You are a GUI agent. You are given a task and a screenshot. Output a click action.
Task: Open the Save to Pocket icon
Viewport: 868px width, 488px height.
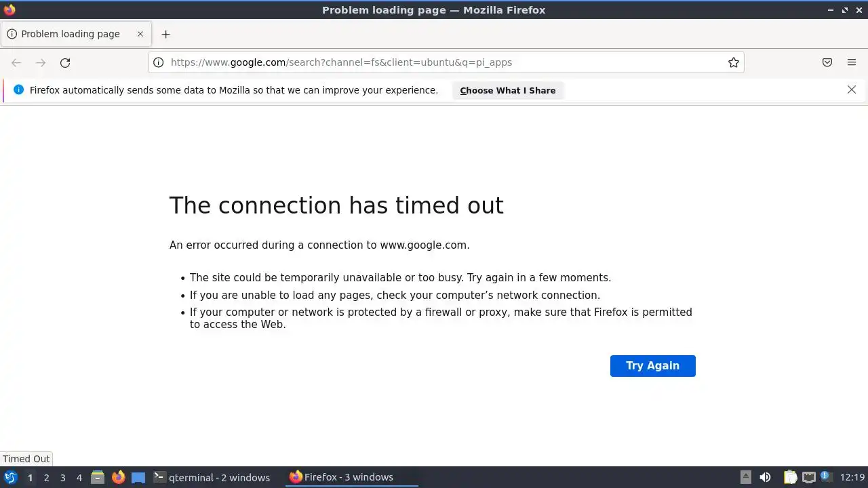pyautogui.click(x=827, y=62)
